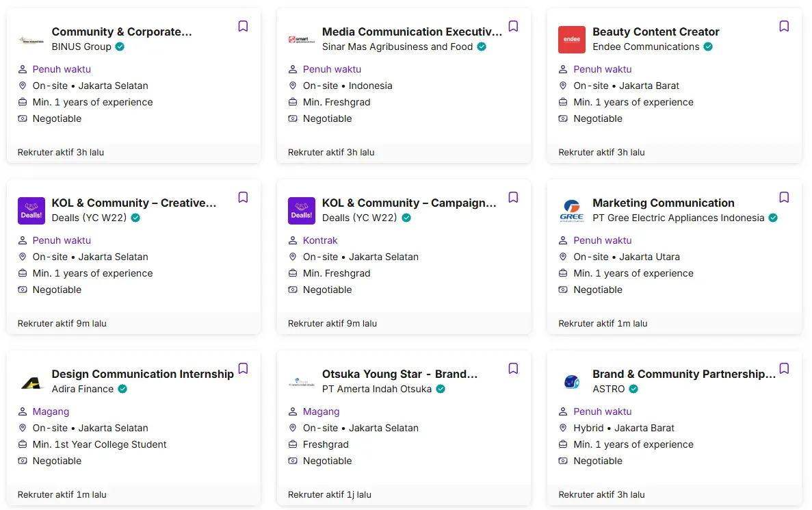Click the Endee Communications red logo

tap(571, 40)
